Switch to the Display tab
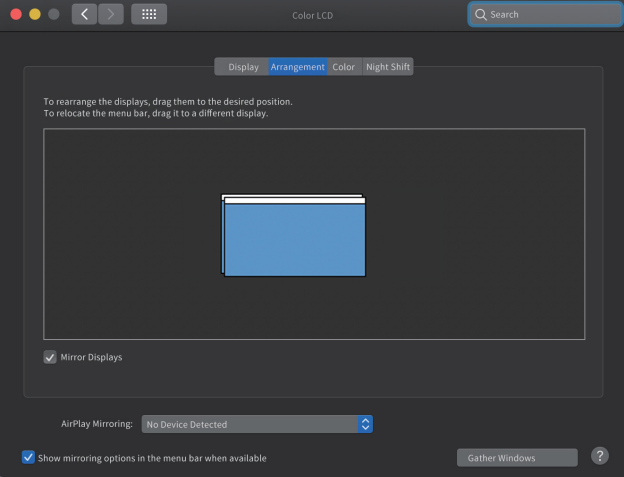Image resolution: width=624 pixels, height=477 pixels. click(x=243, y=67)
